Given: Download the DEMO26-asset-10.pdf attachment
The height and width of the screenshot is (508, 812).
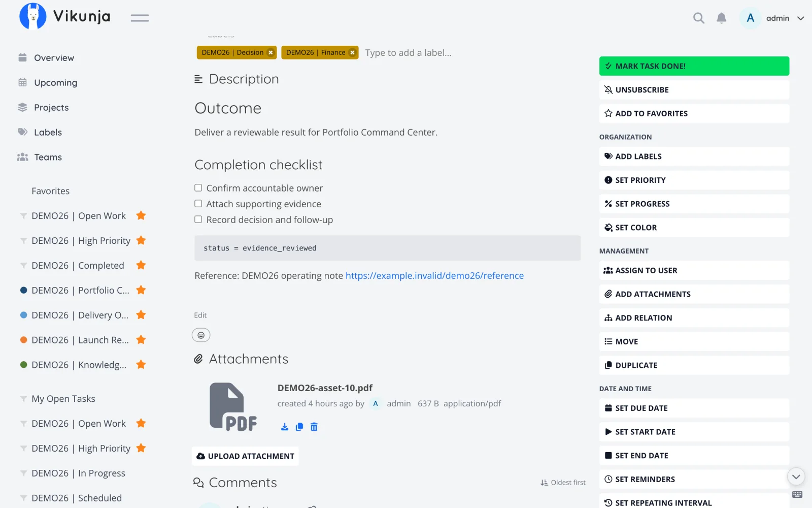Looking at the screenshot, I should (x=285, y=427).
